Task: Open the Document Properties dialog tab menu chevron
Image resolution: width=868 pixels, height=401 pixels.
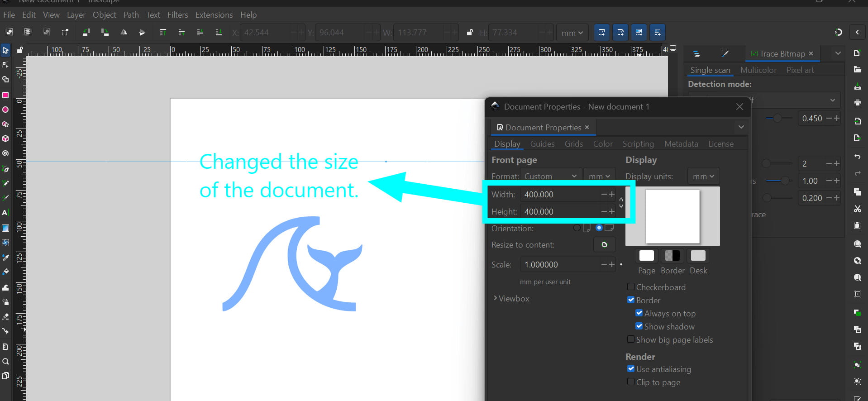Action: pyautogui.click(x=741, y=127)
